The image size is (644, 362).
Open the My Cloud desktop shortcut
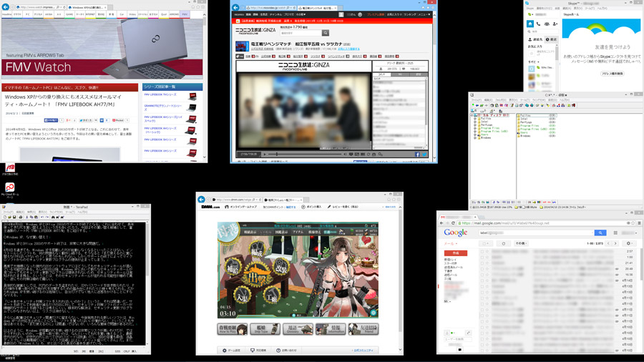[9, 189]
